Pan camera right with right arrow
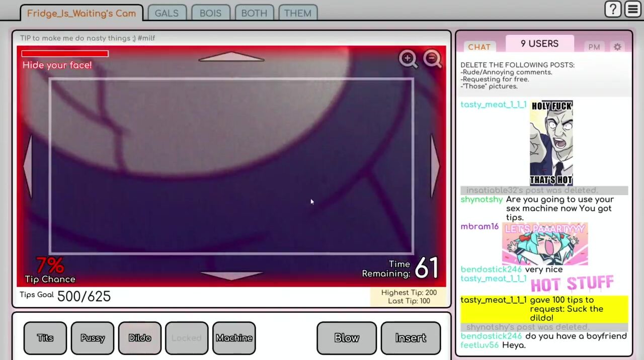 (x=436, y=166)
